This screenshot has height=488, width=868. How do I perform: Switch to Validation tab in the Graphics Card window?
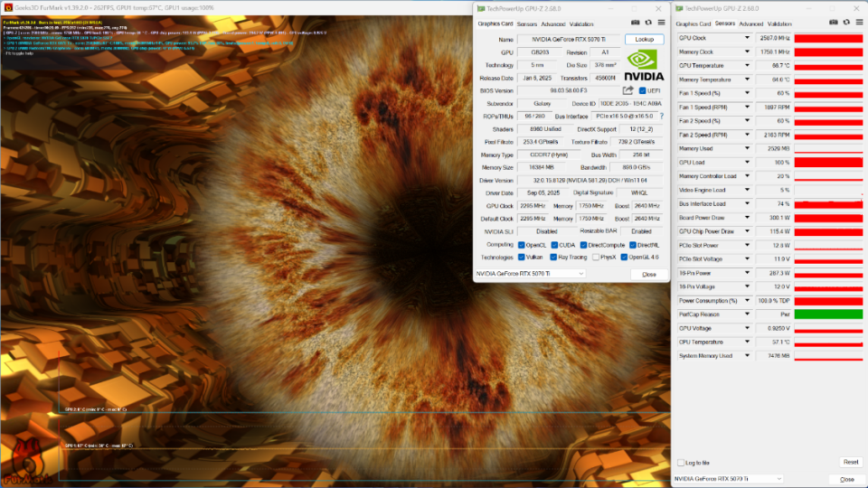tap(581, 24)
